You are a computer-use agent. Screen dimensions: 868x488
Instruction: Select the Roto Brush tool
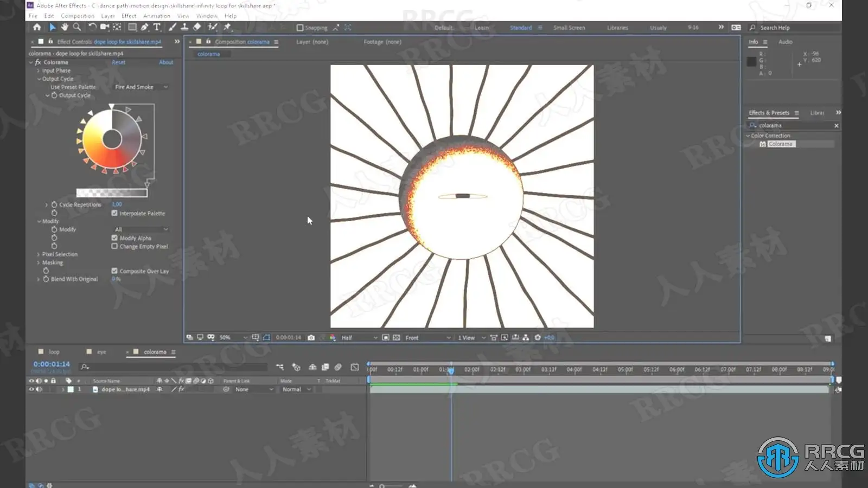(x=213, y=27)
